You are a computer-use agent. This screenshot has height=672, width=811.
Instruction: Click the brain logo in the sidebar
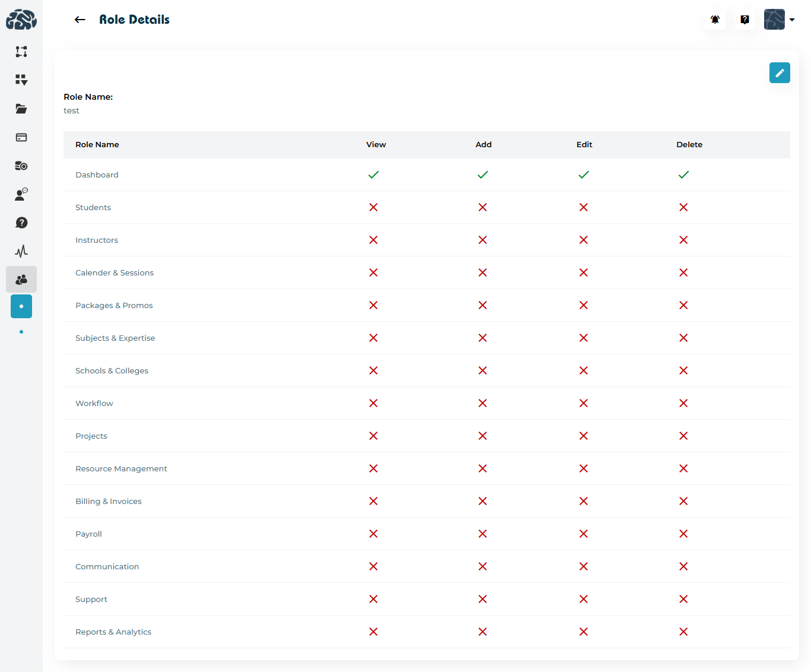[x=21, y=20]
